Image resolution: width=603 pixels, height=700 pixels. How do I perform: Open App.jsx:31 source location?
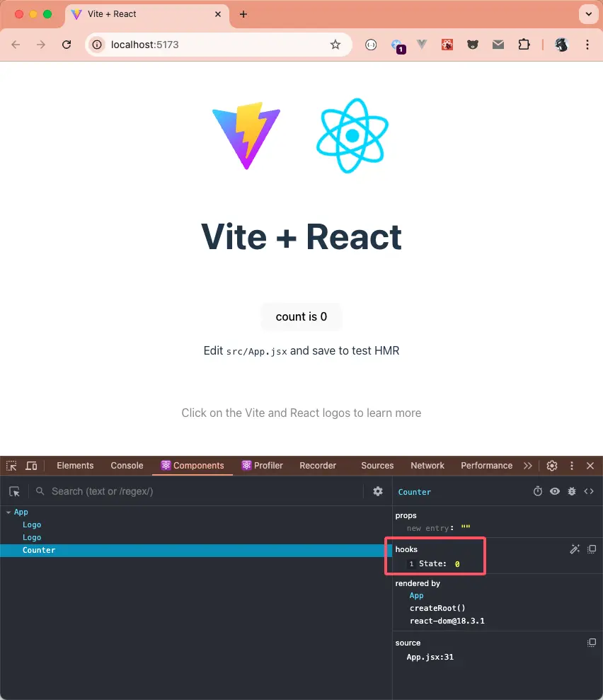(x=430, y=657)
